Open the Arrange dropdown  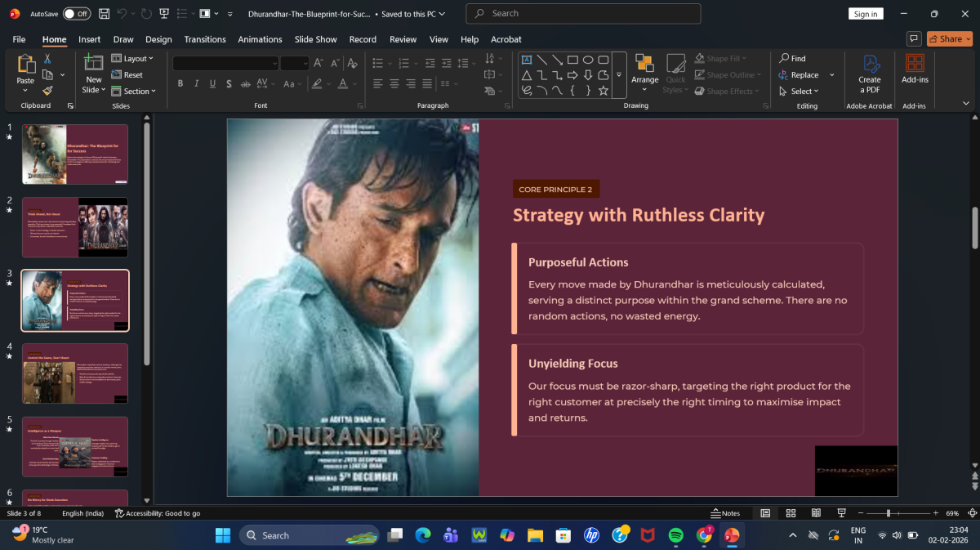click(x=644, y=71)
